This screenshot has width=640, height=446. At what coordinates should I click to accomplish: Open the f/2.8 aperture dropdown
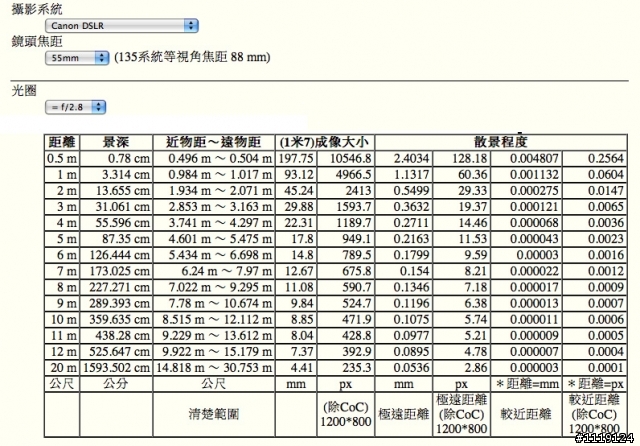pos(75,107)
